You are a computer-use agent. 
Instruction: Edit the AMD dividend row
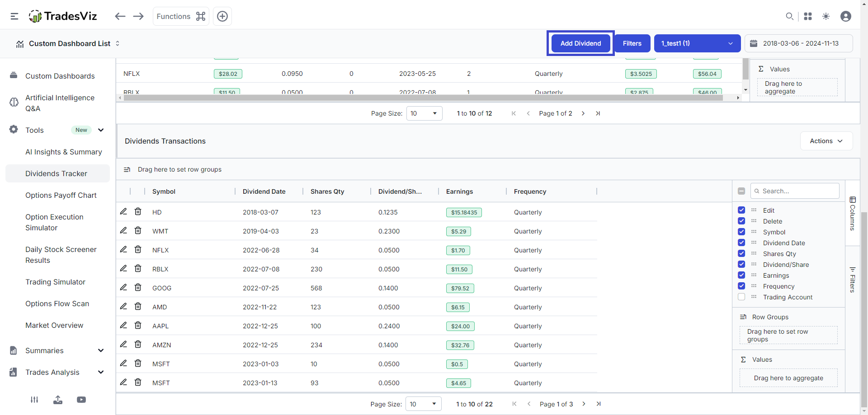(x=123, y=306)
